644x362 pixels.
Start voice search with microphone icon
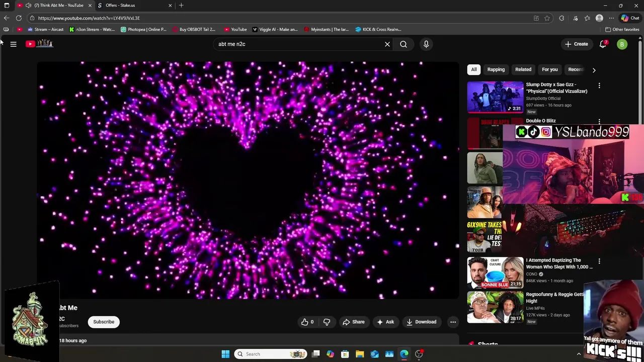426,44
